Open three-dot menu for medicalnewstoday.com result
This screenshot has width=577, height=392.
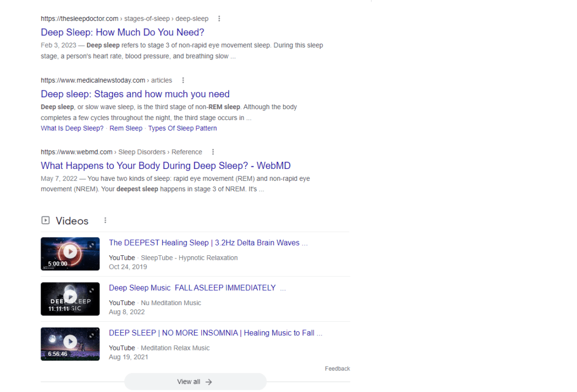point(183,80)
